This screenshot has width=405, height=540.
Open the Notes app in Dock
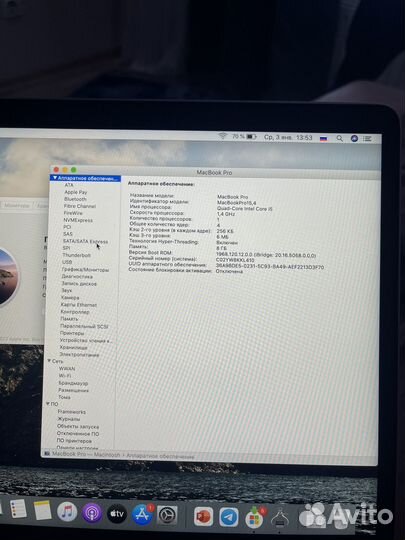(x=43, y=510)
